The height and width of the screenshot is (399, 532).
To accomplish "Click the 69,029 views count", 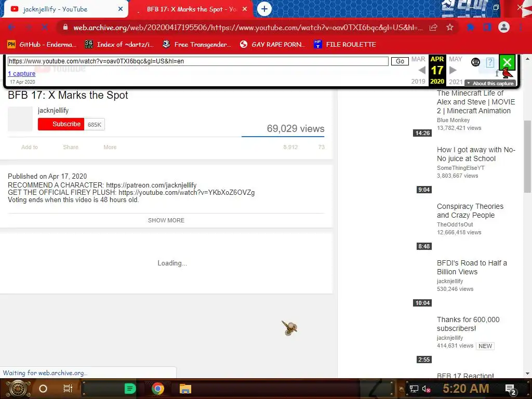I will [x=296, y=129].
